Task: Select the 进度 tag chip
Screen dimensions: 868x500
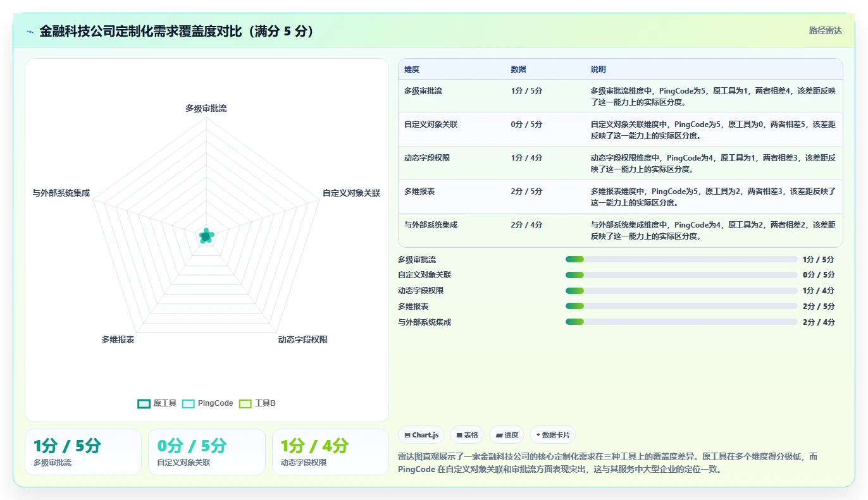Action: coord(507,435)
